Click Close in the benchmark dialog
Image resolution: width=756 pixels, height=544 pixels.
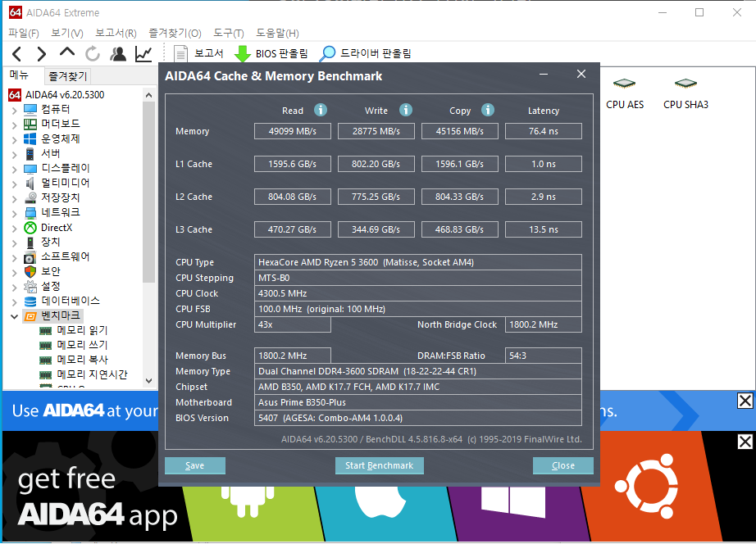tap(563, 465)
